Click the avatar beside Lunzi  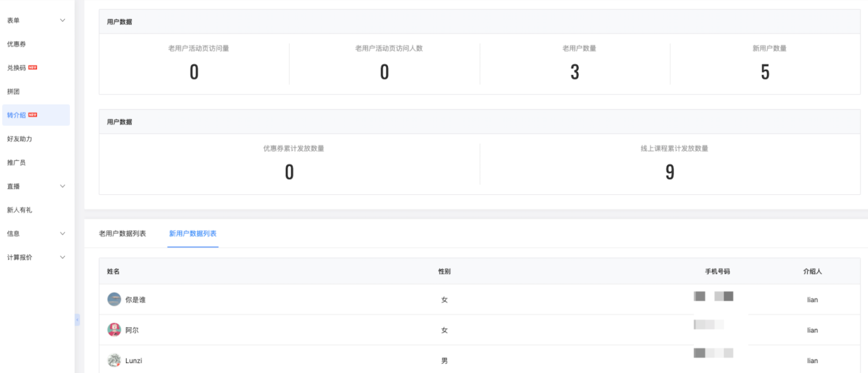point(114,360)
